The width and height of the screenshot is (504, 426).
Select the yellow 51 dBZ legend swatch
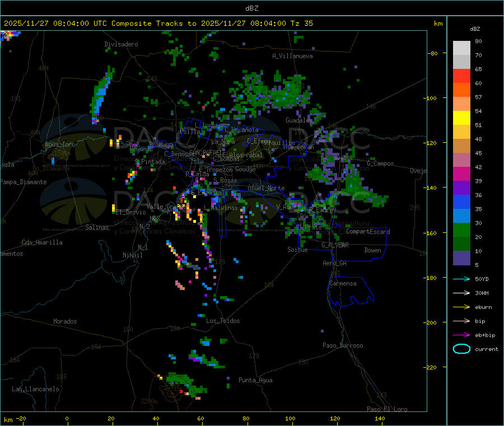[461, 118]
